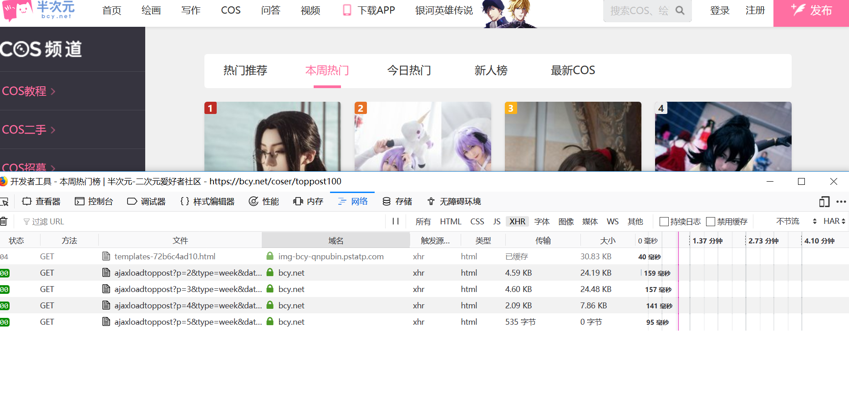The image size is (849, 396).
Task: Open the 问答 navigation link
Action: (x=270, y=10)
